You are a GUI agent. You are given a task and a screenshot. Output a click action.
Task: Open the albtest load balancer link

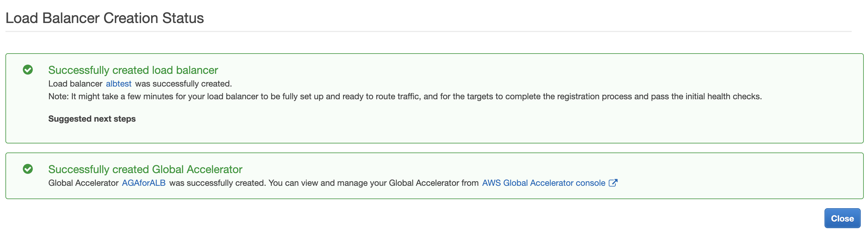(118, 84)
